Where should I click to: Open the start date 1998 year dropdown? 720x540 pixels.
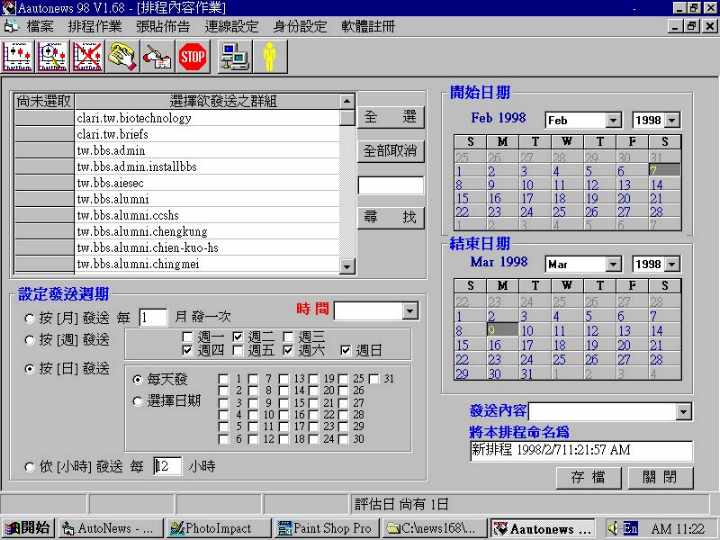(x=672, y=120)
